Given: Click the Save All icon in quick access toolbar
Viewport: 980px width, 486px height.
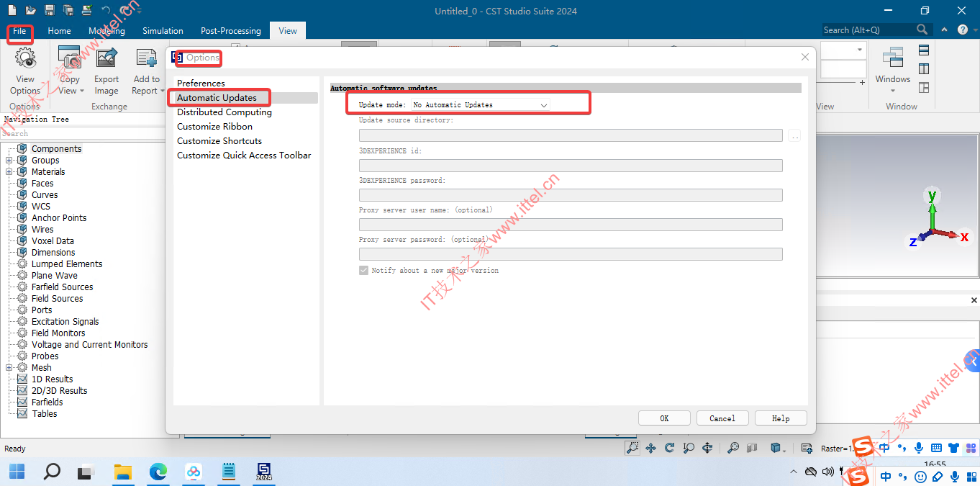Looking at the screenshot, I should pyautogui.click(x=68, y=10).
